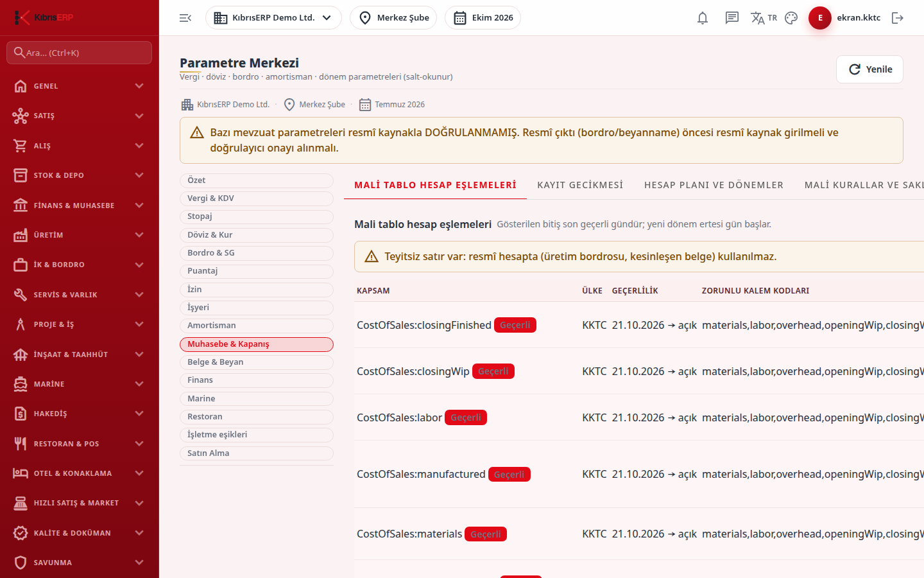Open FİNANS & MUHASEBE bank icon
The height and width of the screenshot is (578, 924).
point(21,206)
